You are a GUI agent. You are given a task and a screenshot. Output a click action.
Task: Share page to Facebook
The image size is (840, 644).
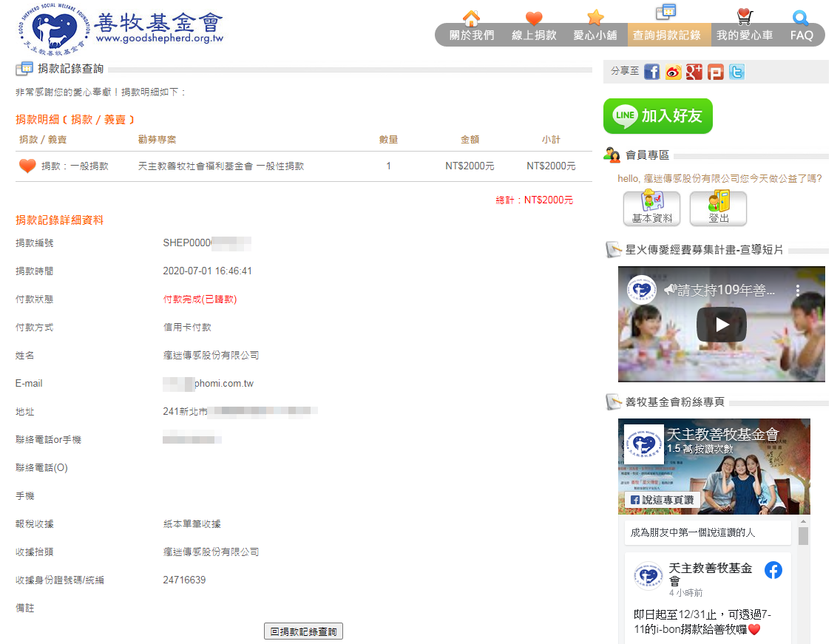tap(652, 72)
